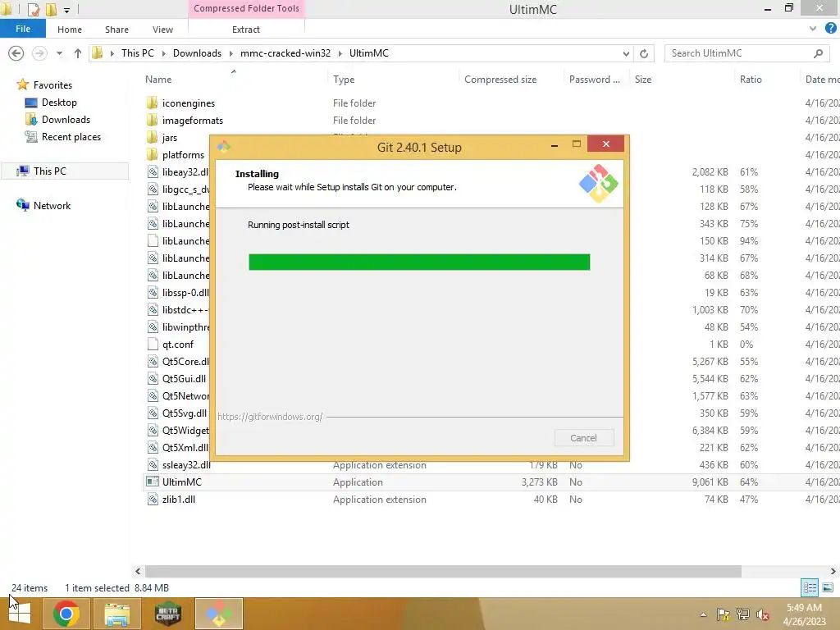Select the ssleay32.dll file name
Image resolution: width=840 pixels, height=630 pixels.
(186, 464)
